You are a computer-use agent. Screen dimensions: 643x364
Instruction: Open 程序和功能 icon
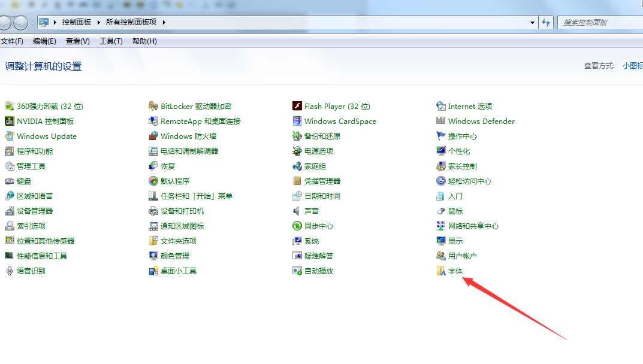click(x=10, y=151)
